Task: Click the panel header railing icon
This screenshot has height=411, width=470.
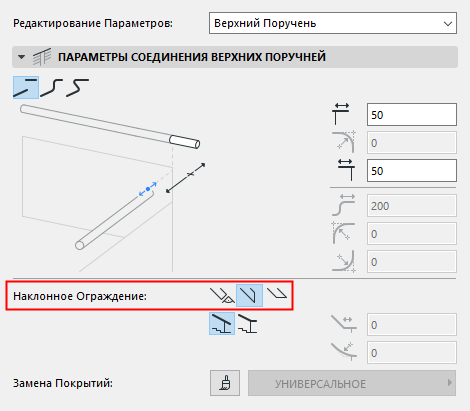Action: [x=42, y=57]
